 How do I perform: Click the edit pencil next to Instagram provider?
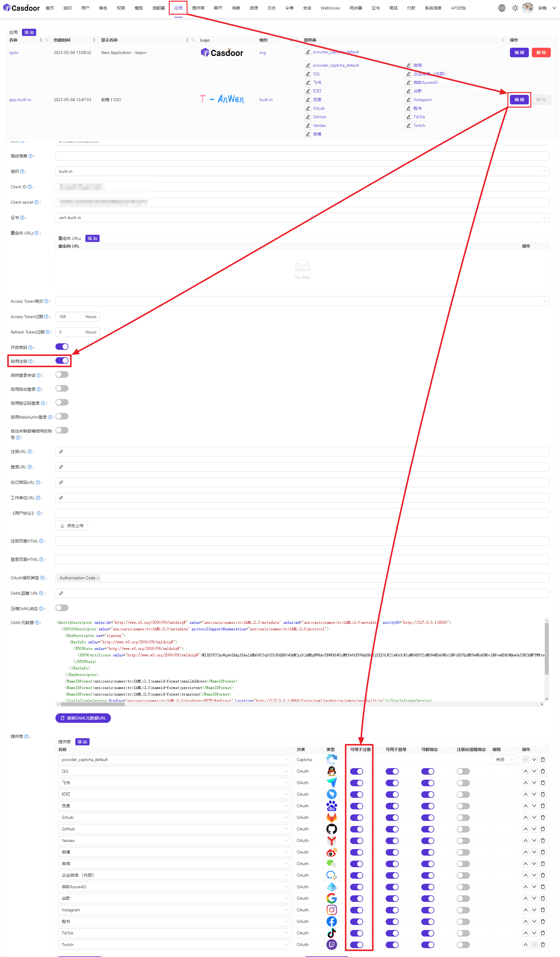click(409, 100)
